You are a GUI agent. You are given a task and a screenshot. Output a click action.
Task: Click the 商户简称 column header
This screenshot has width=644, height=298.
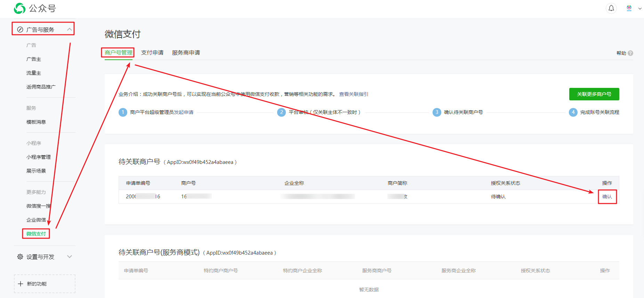tap(397, 183)
